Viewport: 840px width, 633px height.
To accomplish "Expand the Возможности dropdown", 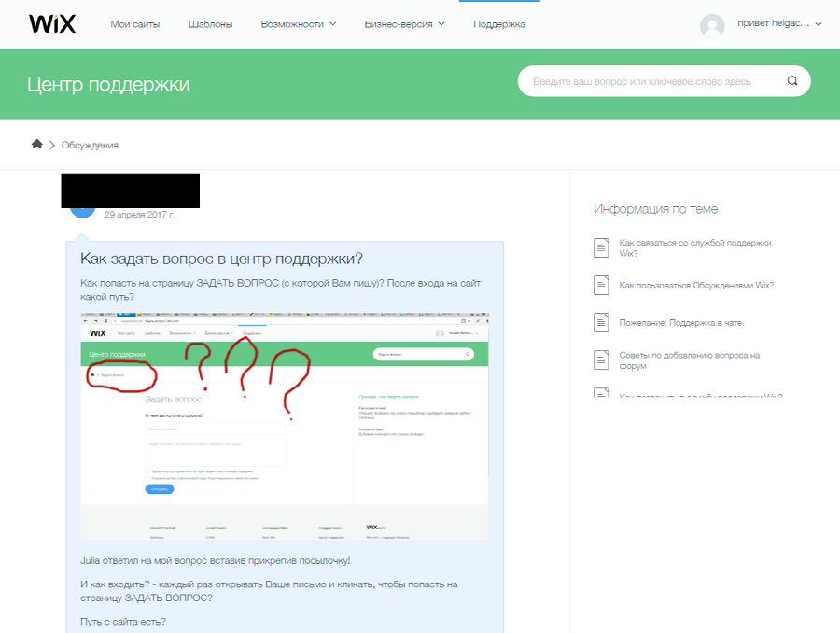I will pos(299,24).
